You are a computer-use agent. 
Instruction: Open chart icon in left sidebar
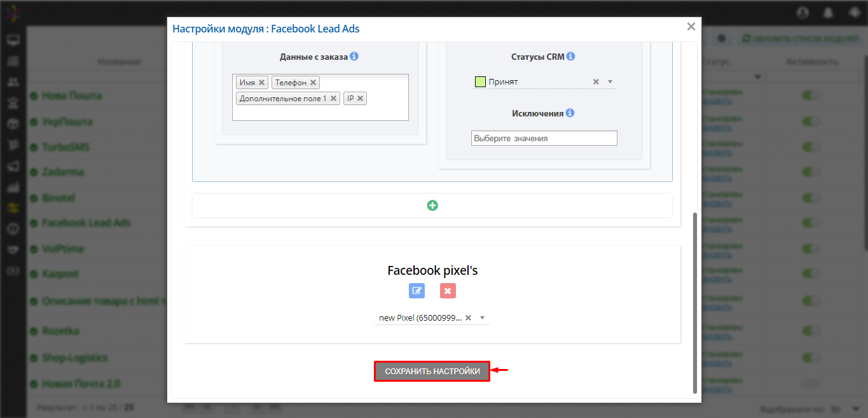tap(13, 187)
